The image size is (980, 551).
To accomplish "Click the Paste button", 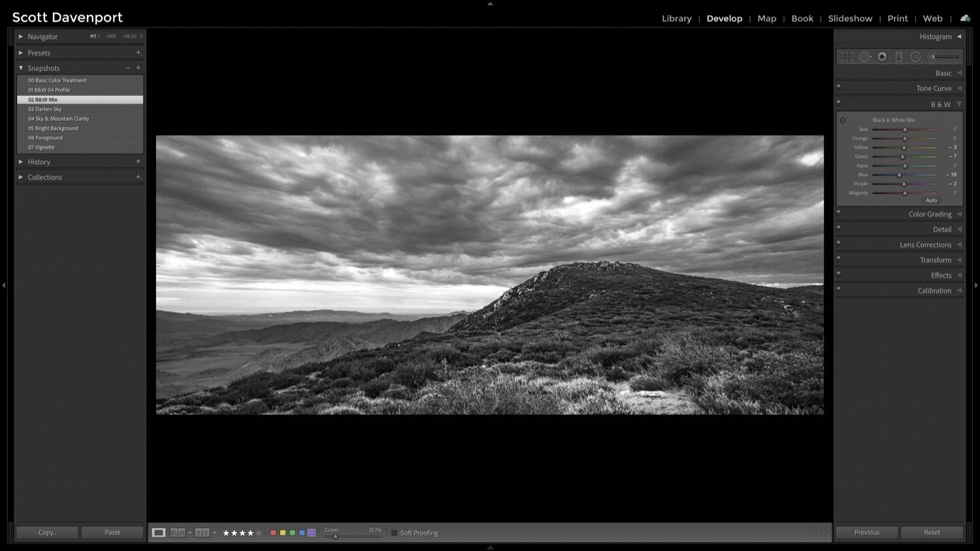I will pos(112,533).
